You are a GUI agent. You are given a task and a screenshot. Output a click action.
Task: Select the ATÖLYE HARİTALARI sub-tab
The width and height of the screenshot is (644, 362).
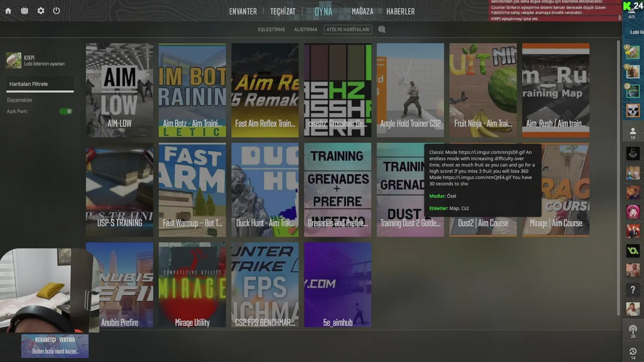pyautogui.click(x=348, y=30)
